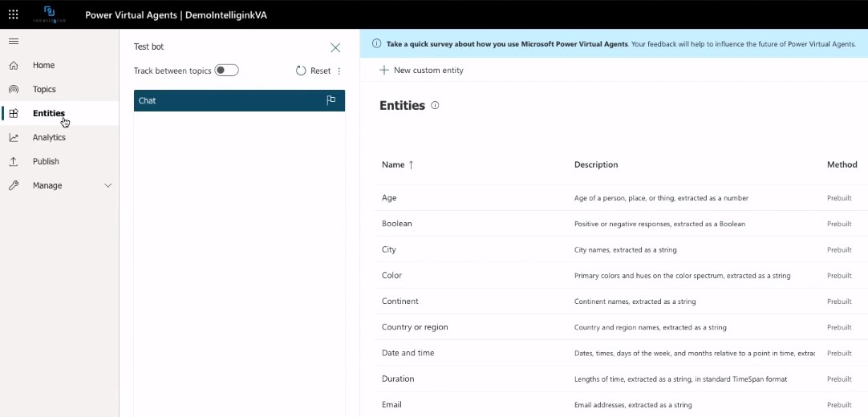Click the Reset button label

click(321, 71)
